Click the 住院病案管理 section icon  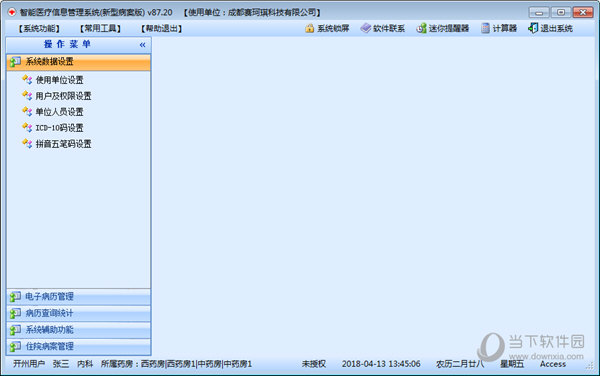(x=15, y=347)
